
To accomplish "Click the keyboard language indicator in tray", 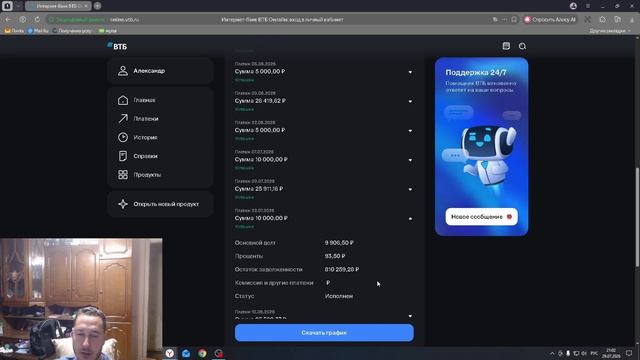I will click(594, 353).
